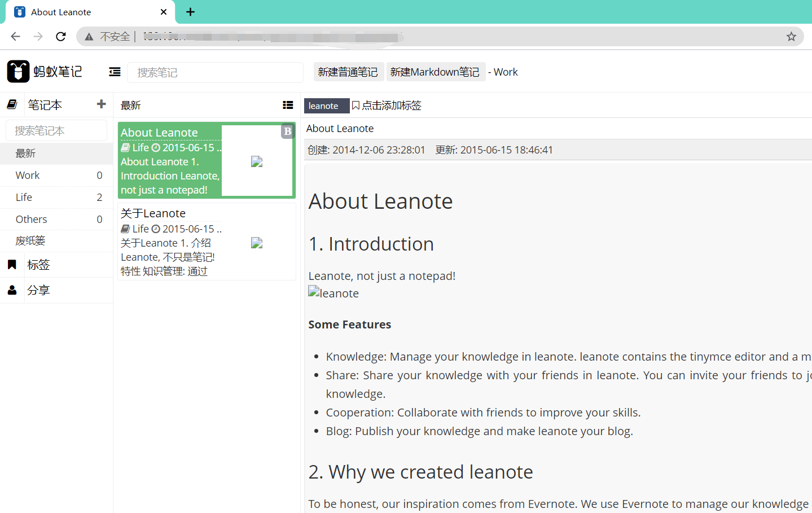Bookmark this page with star icon
Image resolution: width=812 pixels, height=513 pixels.
[791, 37]
